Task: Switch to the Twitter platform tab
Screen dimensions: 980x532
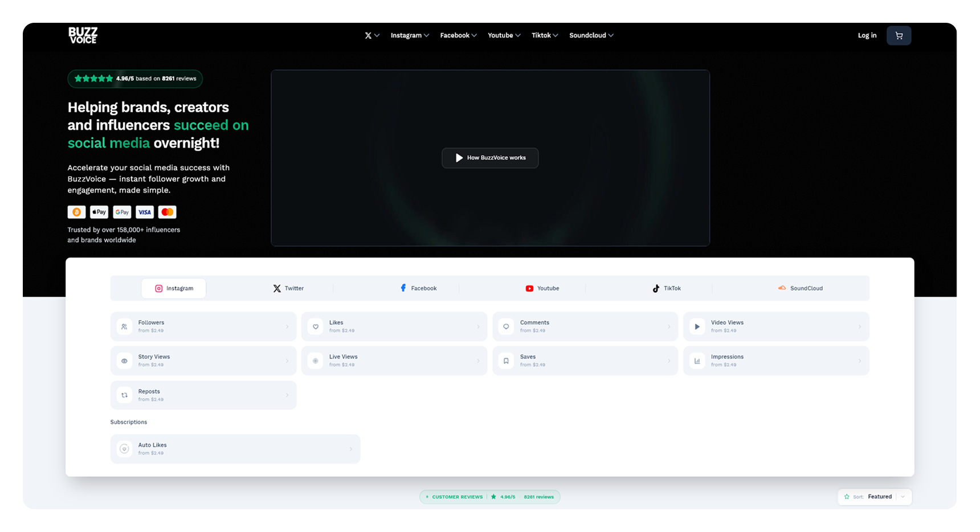Action: [x=288, y=288]
